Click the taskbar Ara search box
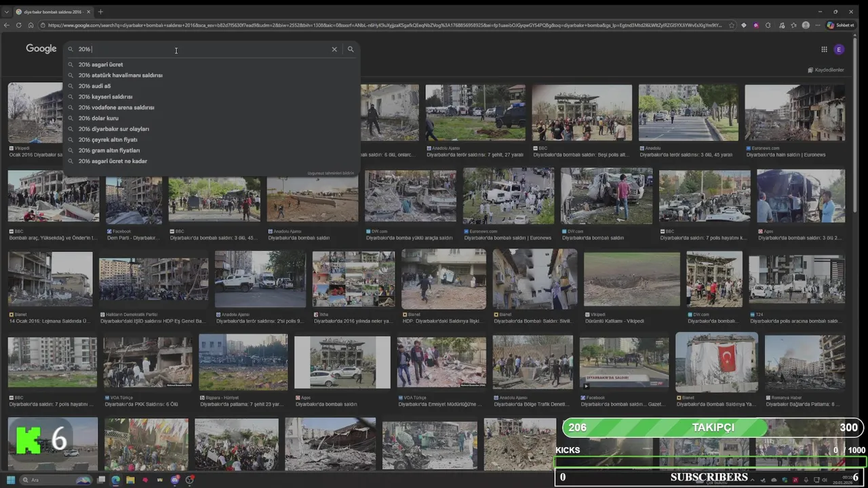Image resolution: width=868 pixels, height=488 pixels. coord(56,480)
